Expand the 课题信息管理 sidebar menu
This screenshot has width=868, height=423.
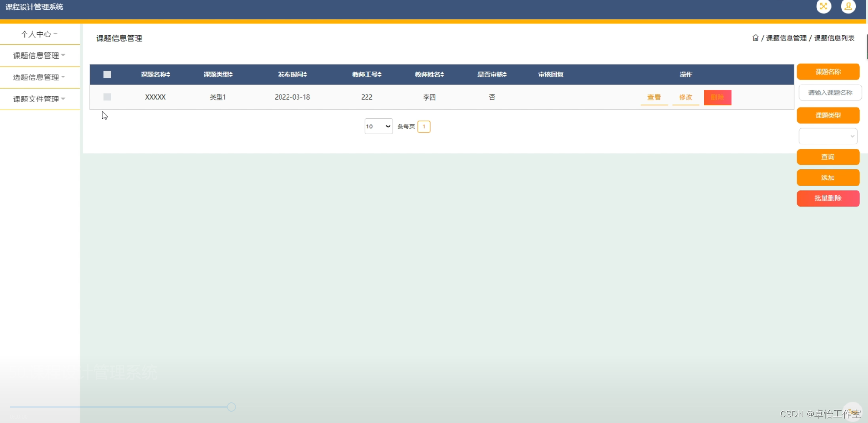pyautogui.click(x=40, y=56)
